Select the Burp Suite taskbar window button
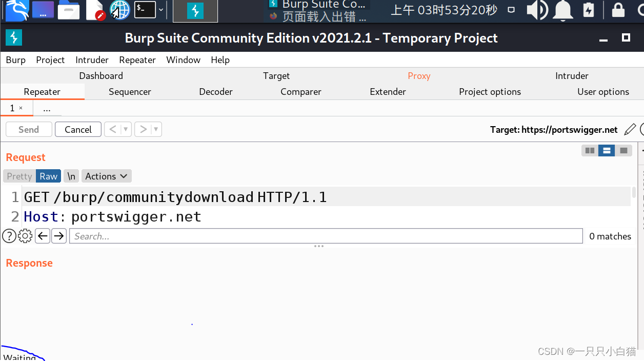The image size is (644, 361). 195,11
